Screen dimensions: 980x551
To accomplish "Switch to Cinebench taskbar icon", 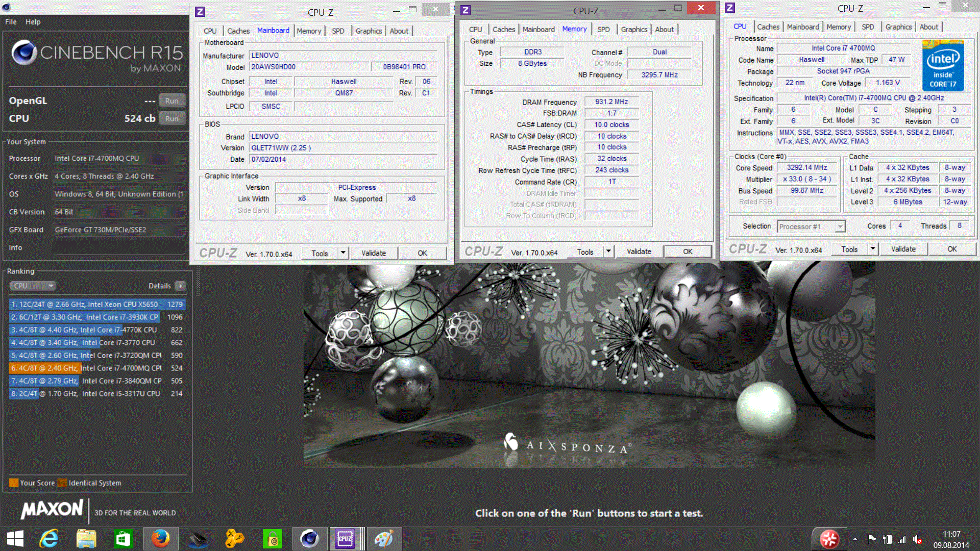I will 309,539.
